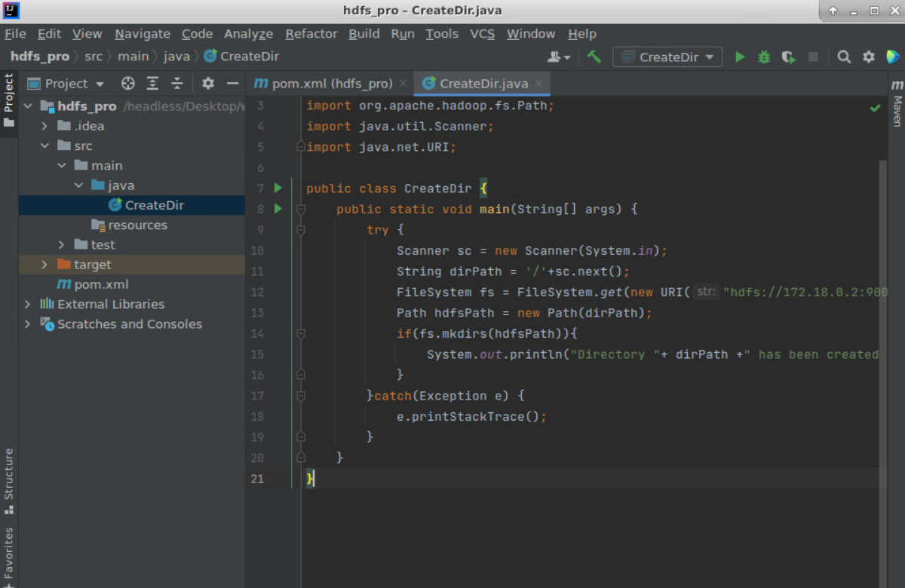Click the Build project hammer icon

coord(594,57)
